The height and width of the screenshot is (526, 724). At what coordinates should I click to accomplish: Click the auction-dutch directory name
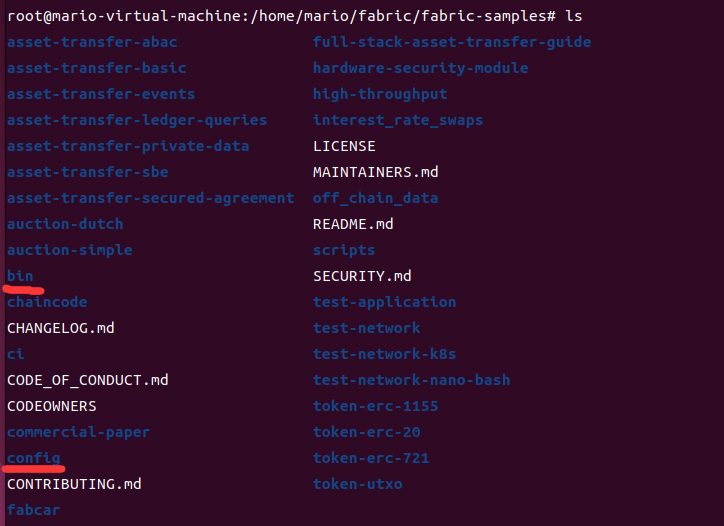pyautogui.click(x=65, y=224)
